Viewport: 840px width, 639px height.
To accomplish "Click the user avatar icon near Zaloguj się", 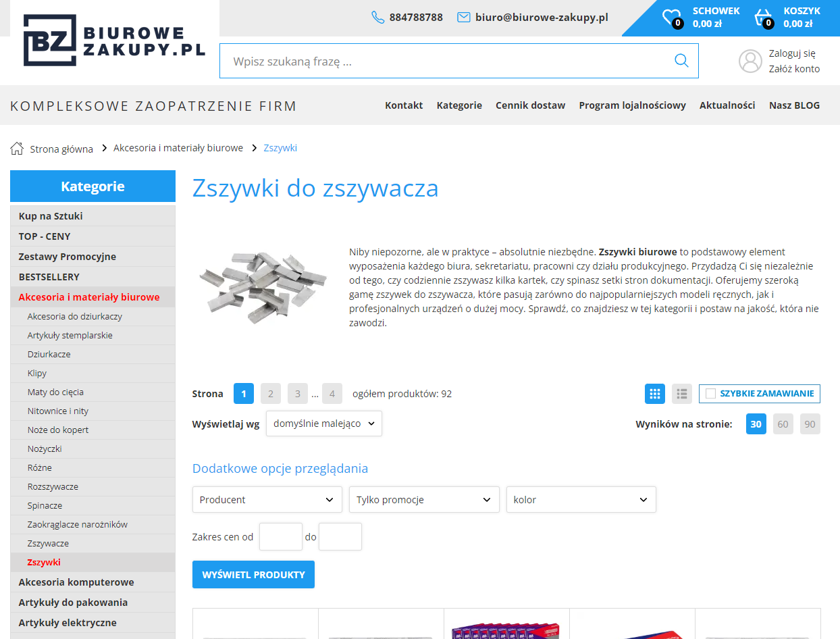I will [x=750, y=61].
